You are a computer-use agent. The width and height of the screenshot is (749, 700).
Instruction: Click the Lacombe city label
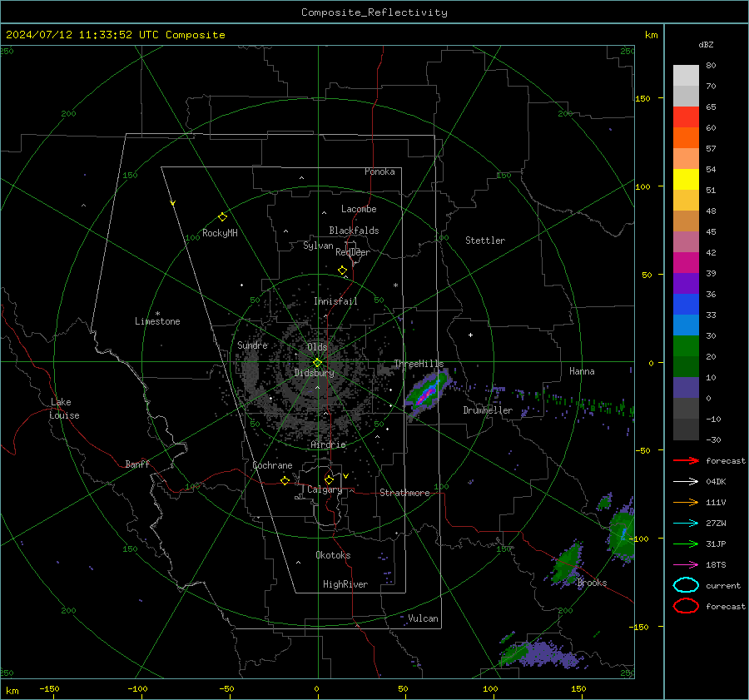click(359, 209)
